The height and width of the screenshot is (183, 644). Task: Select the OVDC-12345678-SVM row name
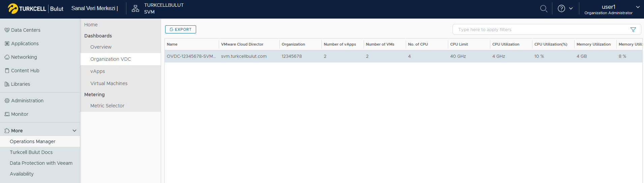pyautogui.click(x=191, y=56)
